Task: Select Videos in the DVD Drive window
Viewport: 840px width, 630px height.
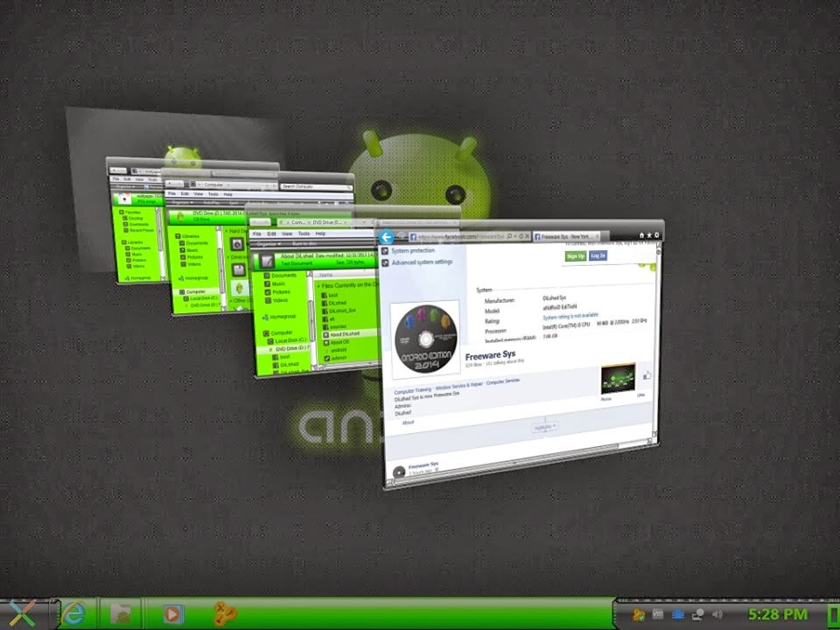Action: [276, 300]
